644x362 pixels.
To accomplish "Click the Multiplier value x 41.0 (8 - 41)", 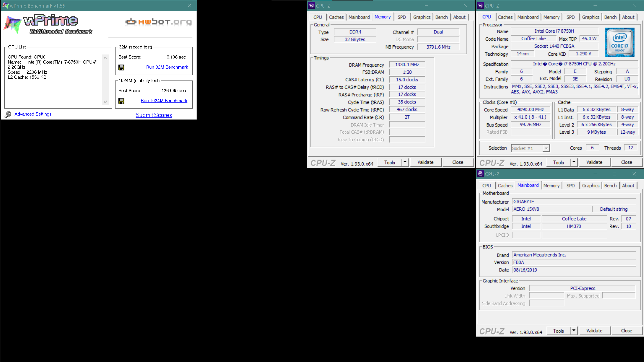I will coord(530,117).
